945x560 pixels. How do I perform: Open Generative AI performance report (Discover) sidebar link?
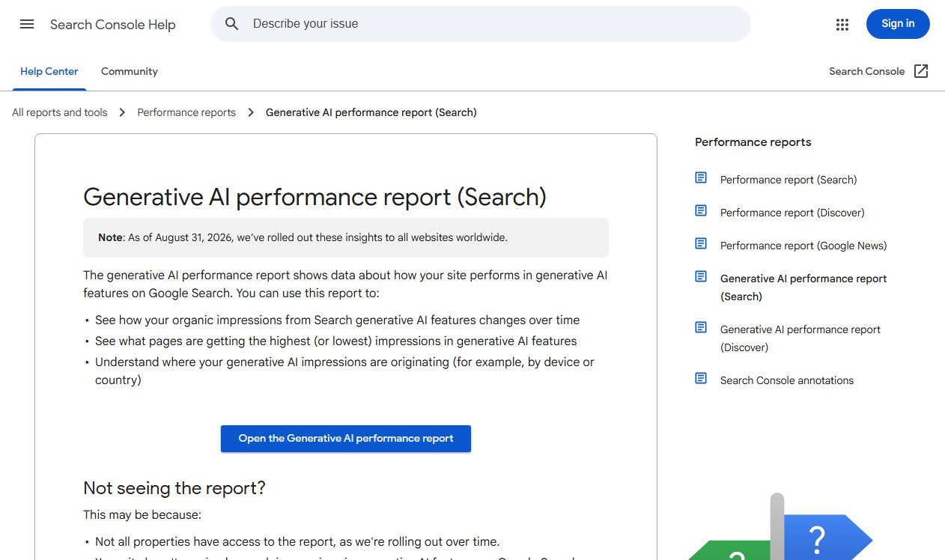tap(800, 338)
